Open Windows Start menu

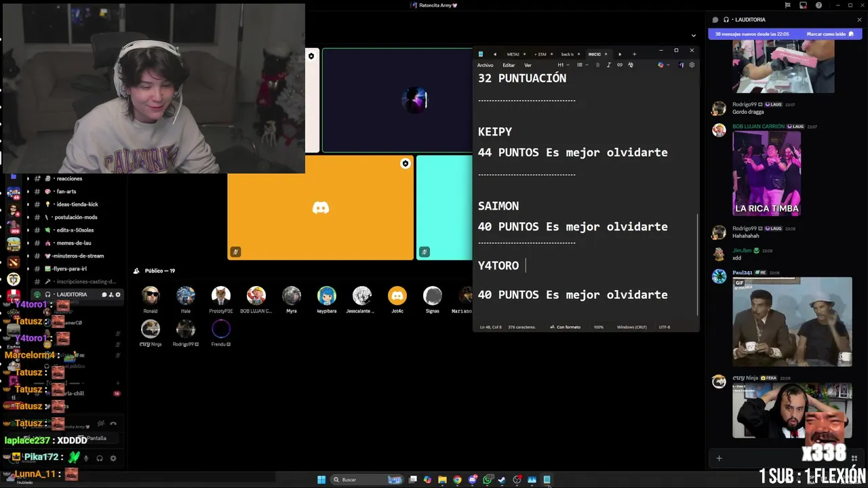[321, 480]
